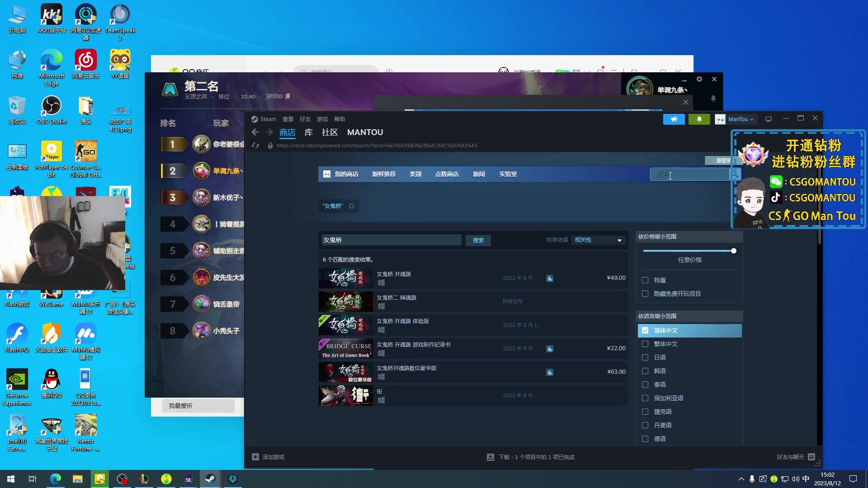Enter Big Picture mode via display icon
The image size is (868, 488).
point(768,118)
